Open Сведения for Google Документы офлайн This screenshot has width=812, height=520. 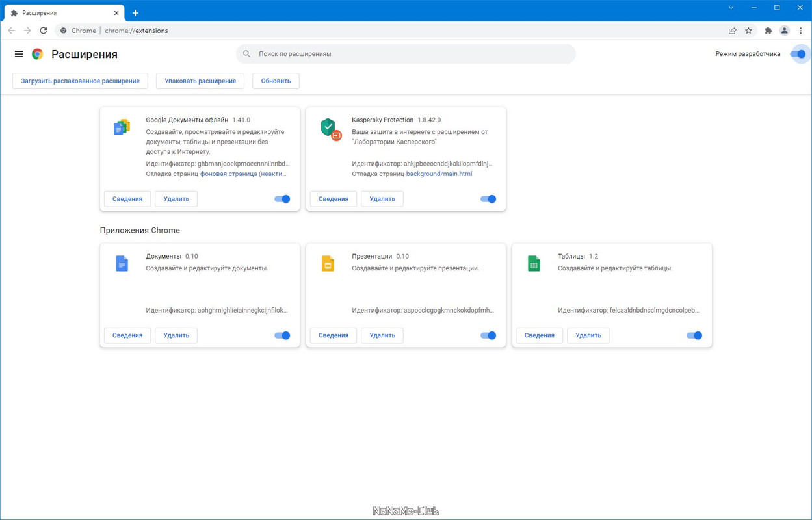(127, 199)
